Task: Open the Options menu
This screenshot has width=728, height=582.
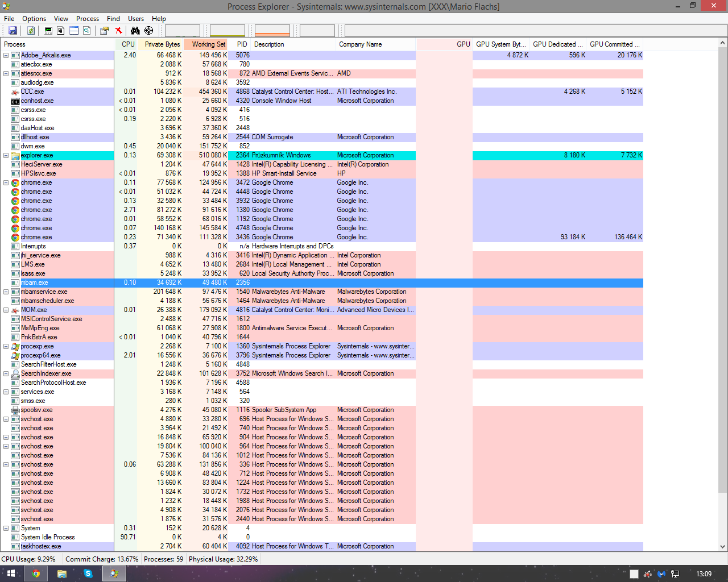Action: pos(34,19)
